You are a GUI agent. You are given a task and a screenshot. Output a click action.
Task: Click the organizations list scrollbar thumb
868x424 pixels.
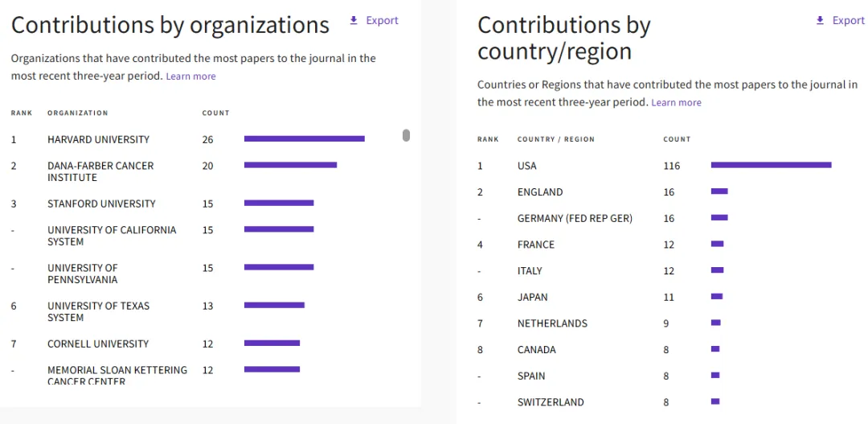[x=407, y=135]
